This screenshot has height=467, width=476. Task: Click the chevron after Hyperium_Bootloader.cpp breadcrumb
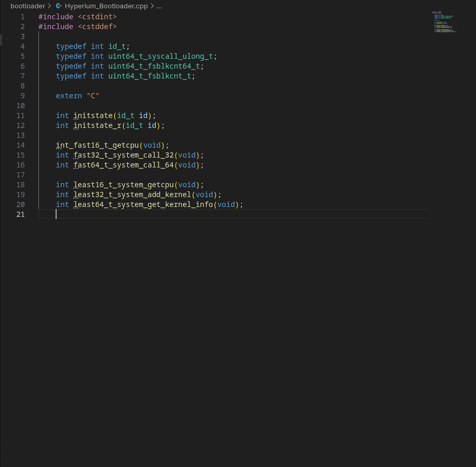(x=152, y=6)
